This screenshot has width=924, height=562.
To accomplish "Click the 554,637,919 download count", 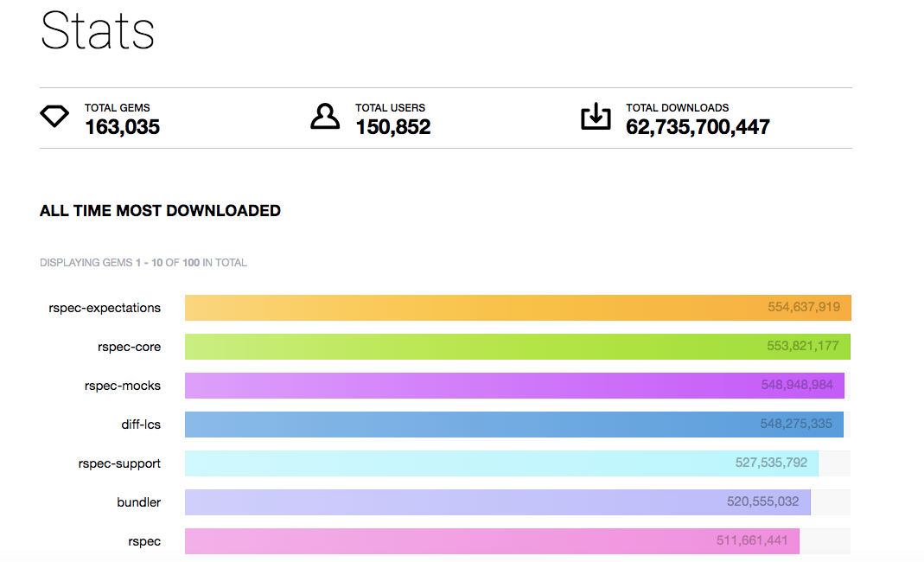I will point(804,307).
